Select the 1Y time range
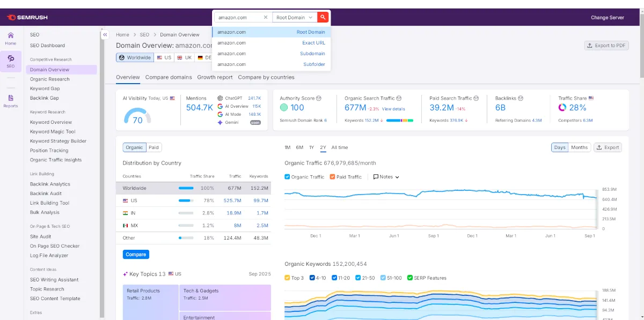 click(311, 147)
